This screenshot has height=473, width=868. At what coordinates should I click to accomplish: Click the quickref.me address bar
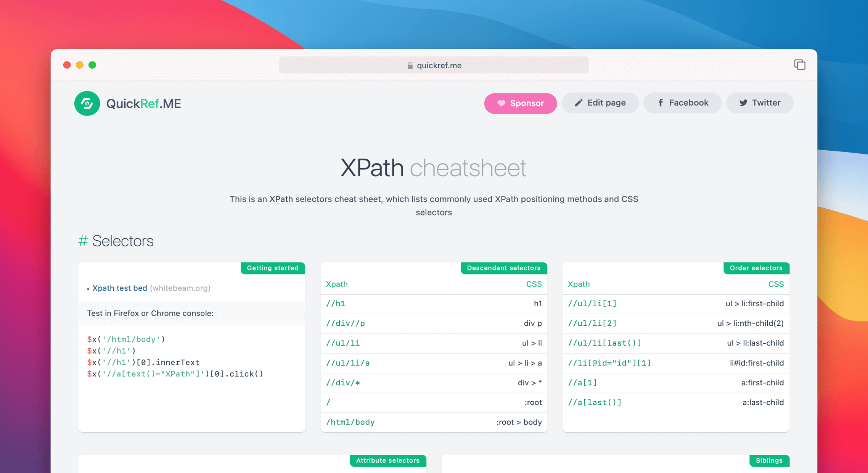coord(434,65)
